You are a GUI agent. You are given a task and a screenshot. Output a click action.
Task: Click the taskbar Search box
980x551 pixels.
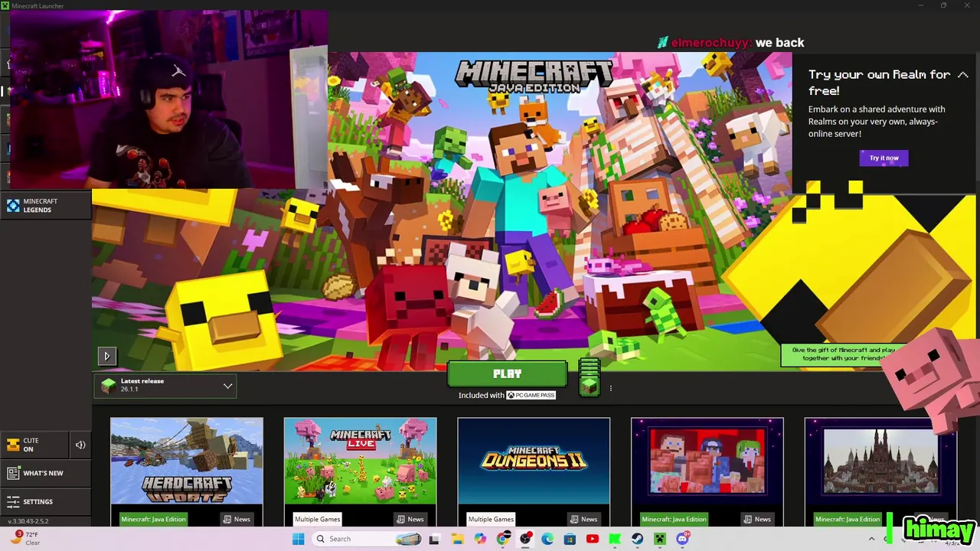point(367,539)
